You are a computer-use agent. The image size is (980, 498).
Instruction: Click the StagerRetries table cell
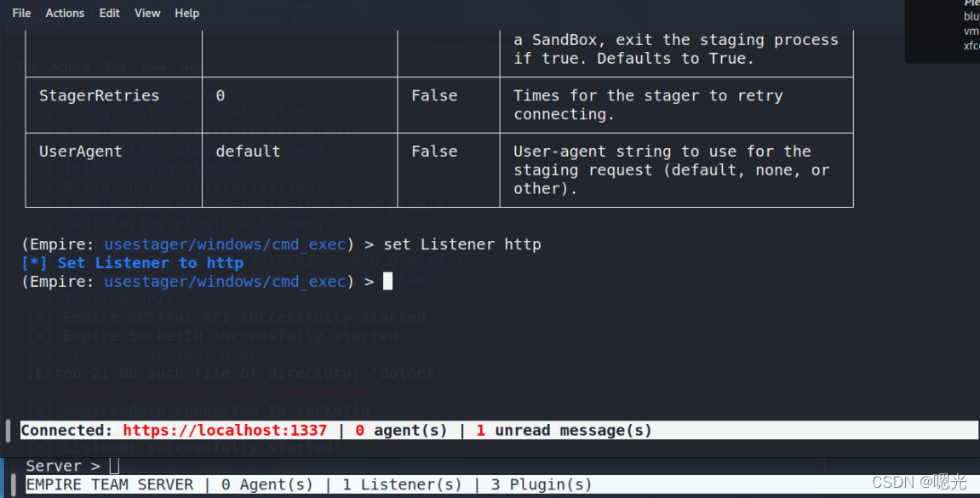pyautogui.click(x=99, y=96)
